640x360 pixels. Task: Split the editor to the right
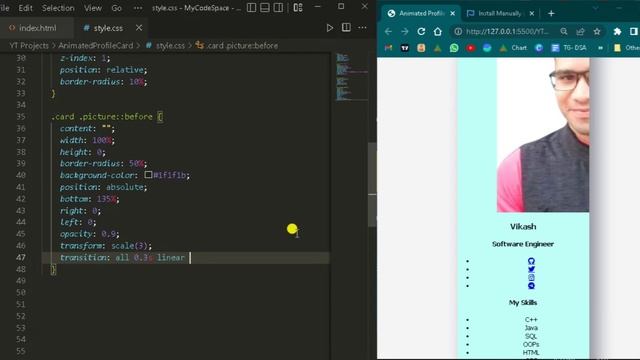coord(346,27)
